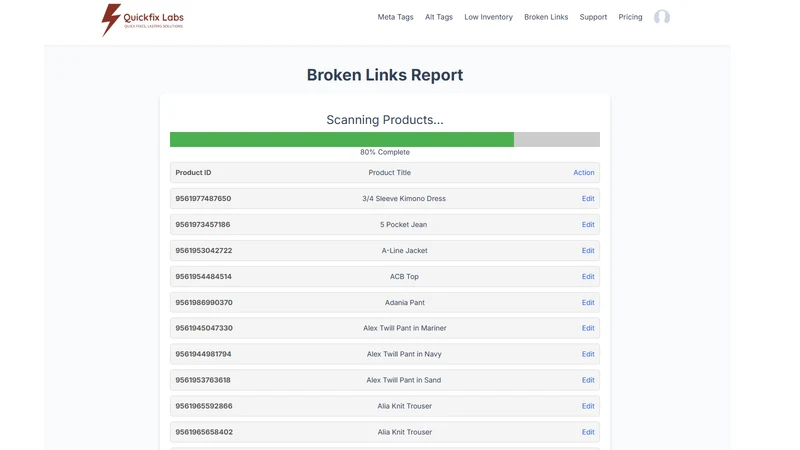The width and height of the screenshot is (800, 450).
Task: Select product ID 9561977487650
Action: [x=203, y=198]
